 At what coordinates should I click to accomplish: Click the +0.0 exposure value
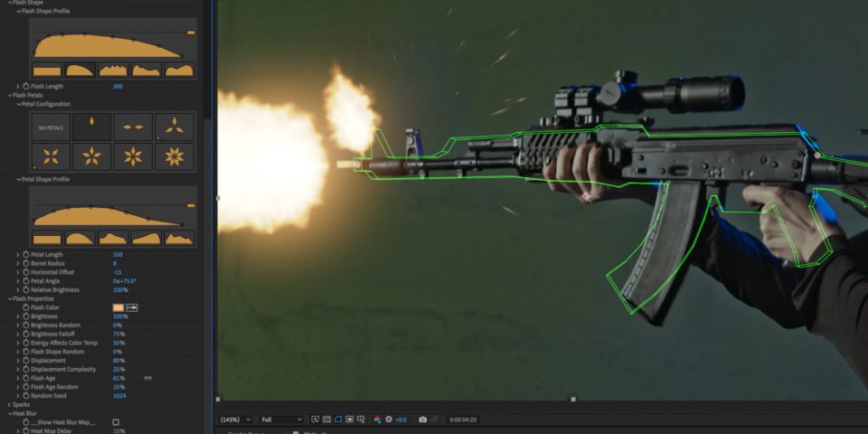pyautogui.click(x=401, y=420)
